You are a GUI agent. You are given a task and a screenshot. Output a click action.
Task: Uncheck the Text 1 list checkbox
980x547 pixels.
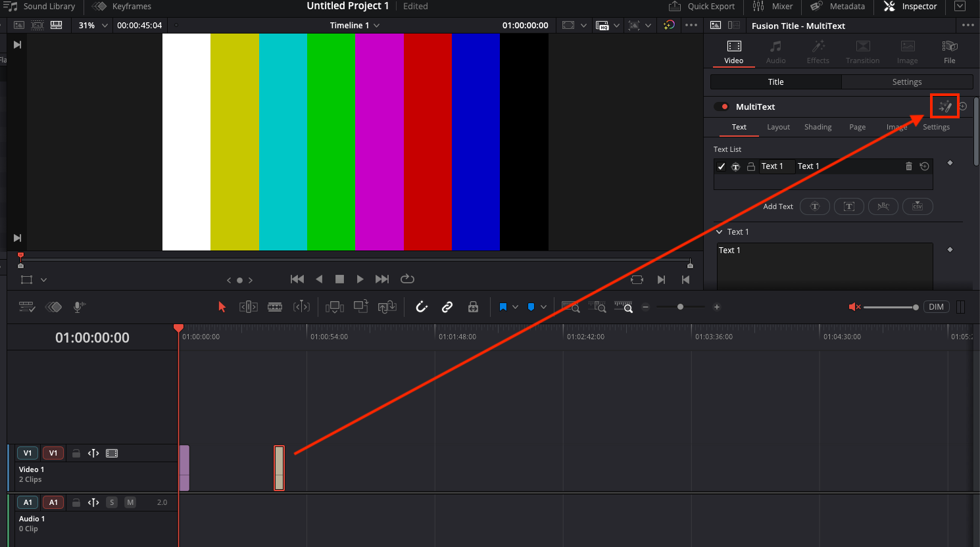tap(722, 166)
